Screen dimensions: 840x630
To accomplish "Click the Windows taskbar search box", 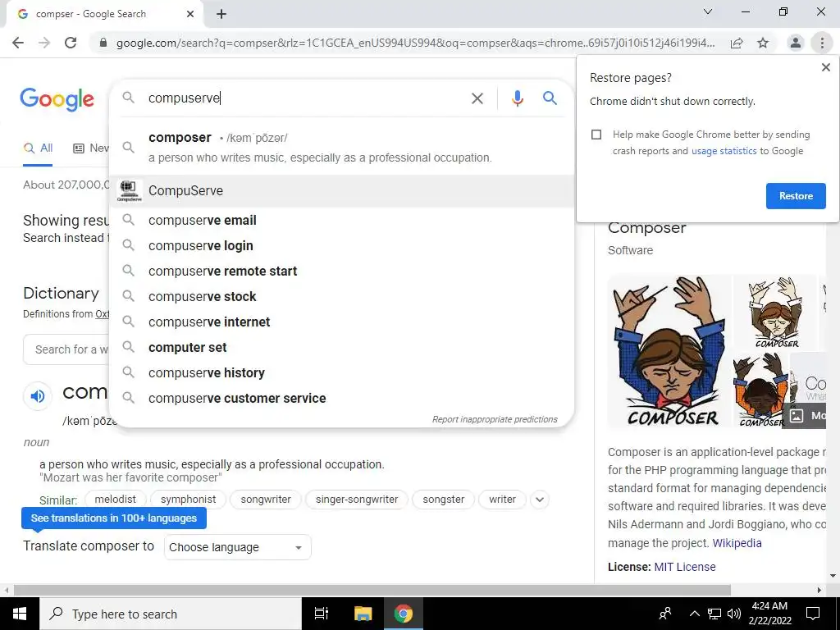I will coord(171,614).
